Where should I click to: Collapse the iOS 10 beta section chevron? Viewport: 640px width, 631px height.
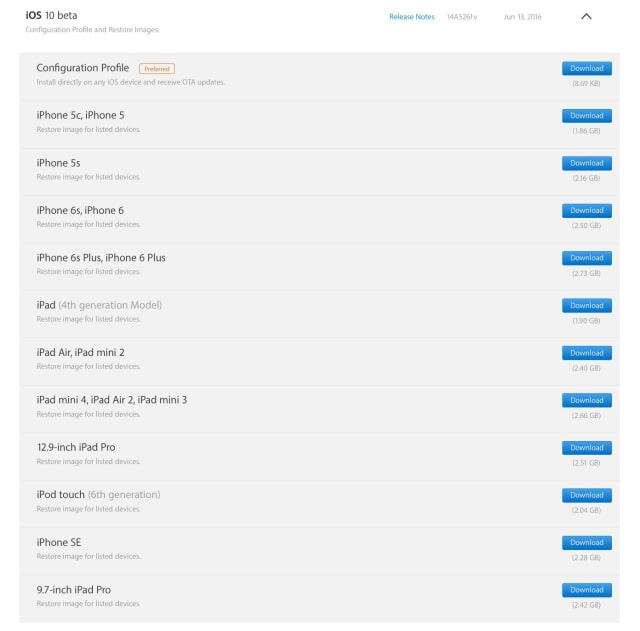tap(586, 17)
